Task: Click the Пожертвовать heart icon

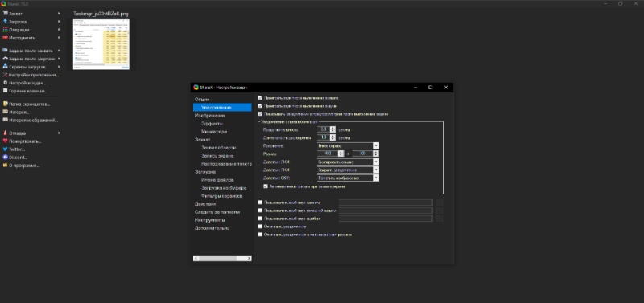Action: [x=6, y=141]
